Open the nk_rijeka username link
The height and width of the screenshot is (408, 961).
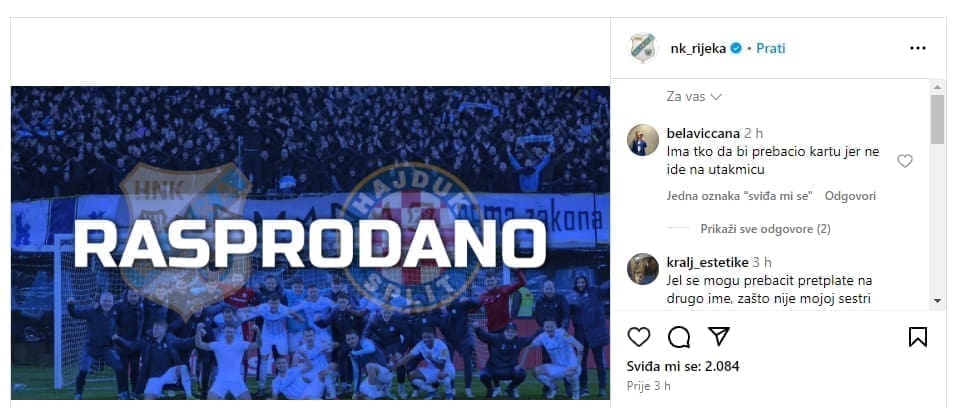[x=698, y=48]
